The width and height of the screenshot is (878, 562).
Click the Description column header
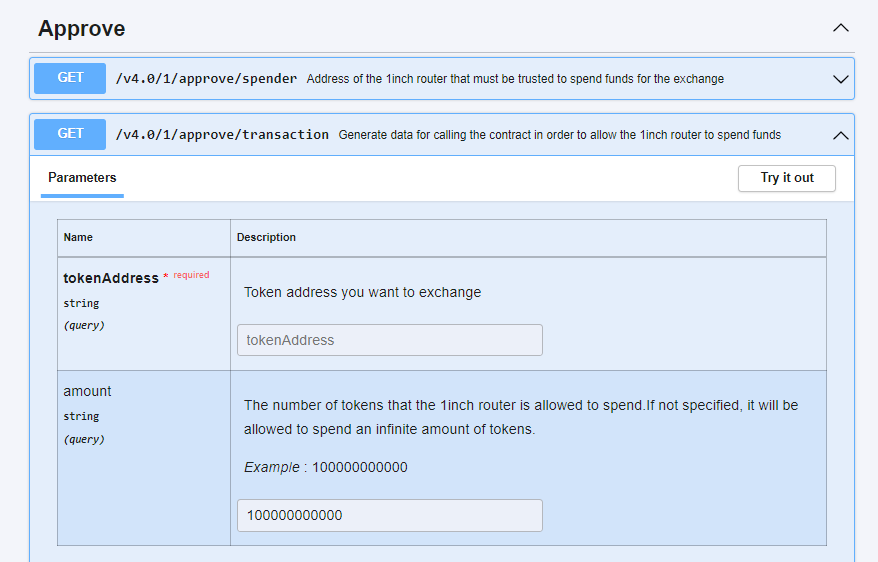tap(266, 238)
